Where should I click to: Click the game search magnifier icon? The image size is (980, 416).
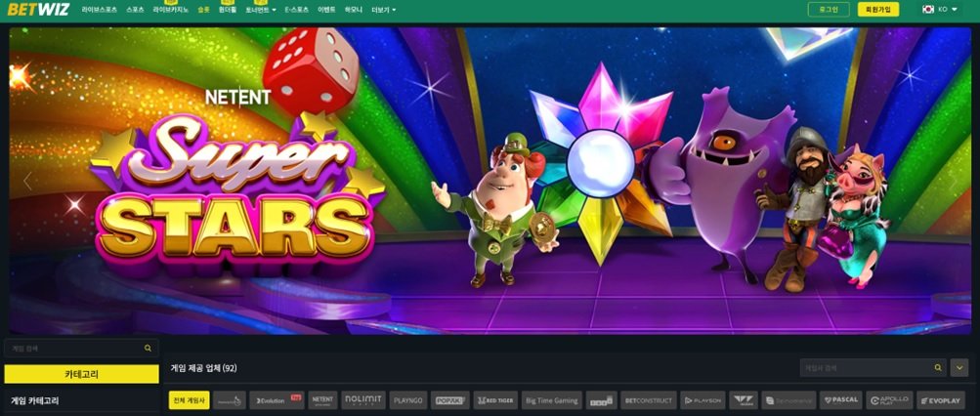[x=149, y=348]
